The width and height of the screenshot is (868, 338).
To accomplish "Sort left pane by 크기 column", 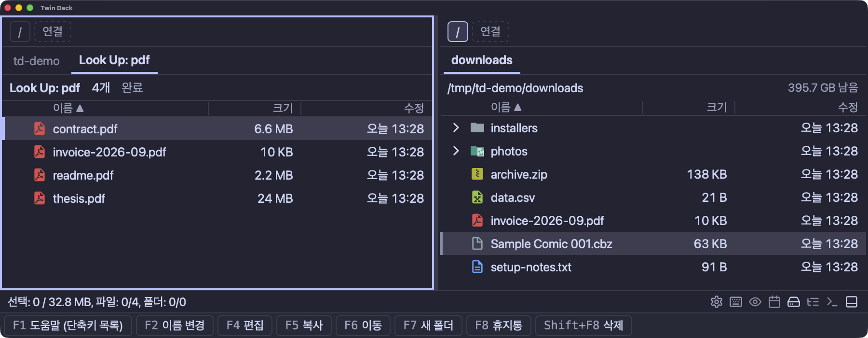I will 283,108.
